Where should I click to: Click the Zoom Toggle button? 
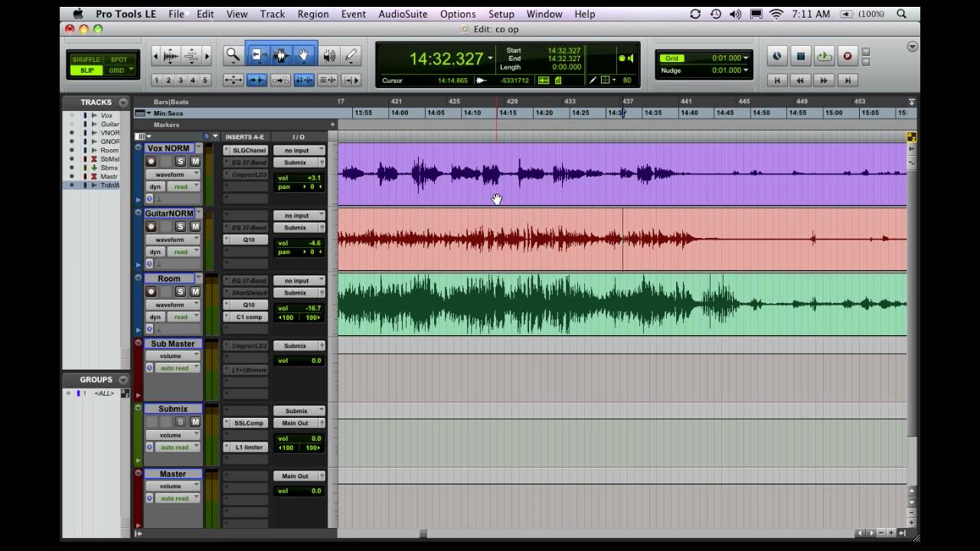tap(233, 80)
